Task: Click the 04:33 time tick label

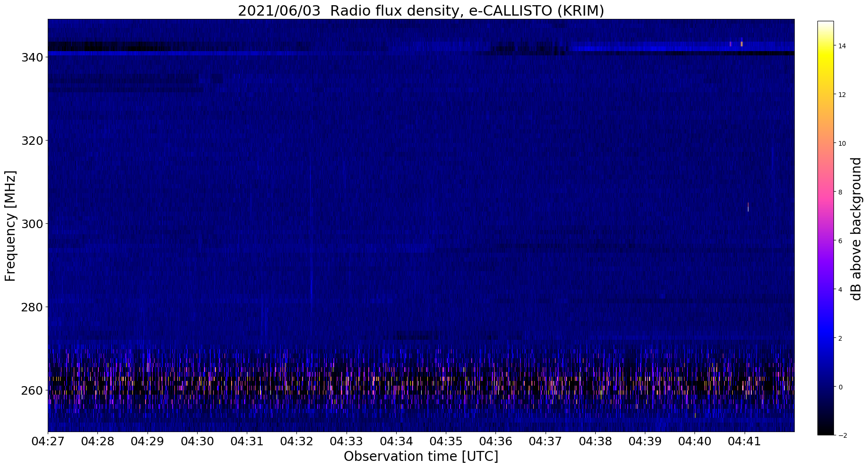Action: click(x=347, y=442)
